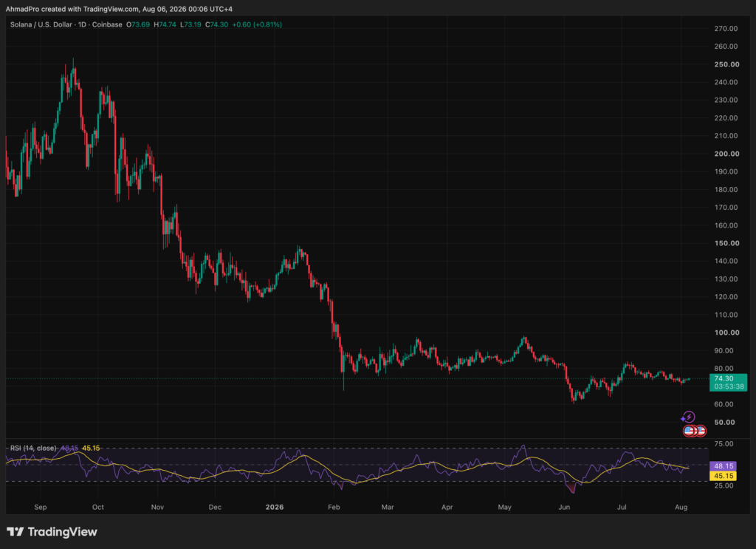Click the Sep marker on the time axis

(x=41, y=507)
